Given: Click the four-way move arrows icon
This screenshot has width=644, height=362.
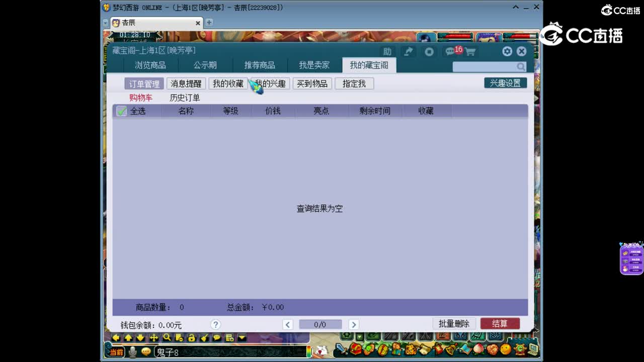Looking at the screenshot, I should (154, 338).
